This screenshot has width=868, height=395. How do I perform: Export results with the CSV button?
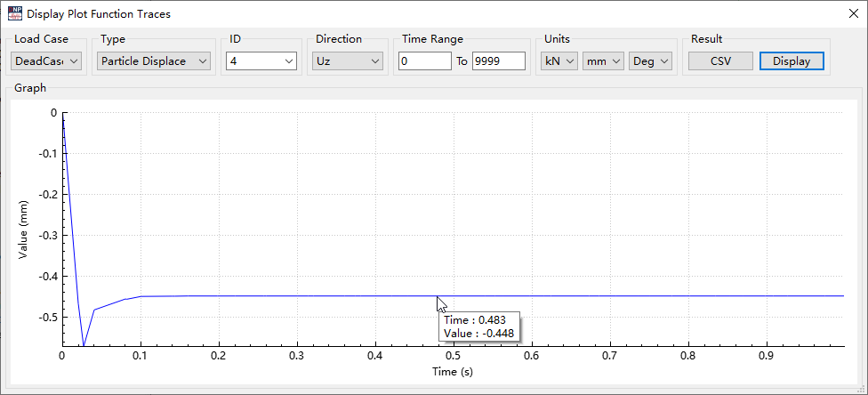pyautogui.click(x=720, y=61)
